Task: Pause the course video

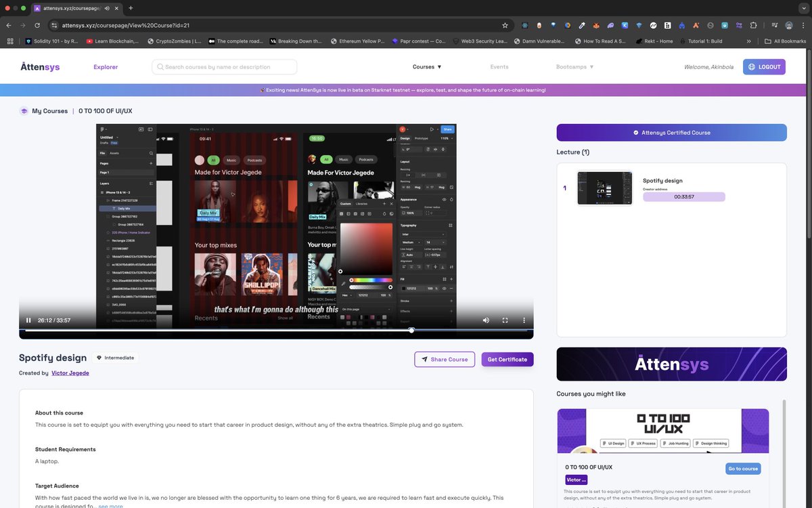Action: (28, 320)
